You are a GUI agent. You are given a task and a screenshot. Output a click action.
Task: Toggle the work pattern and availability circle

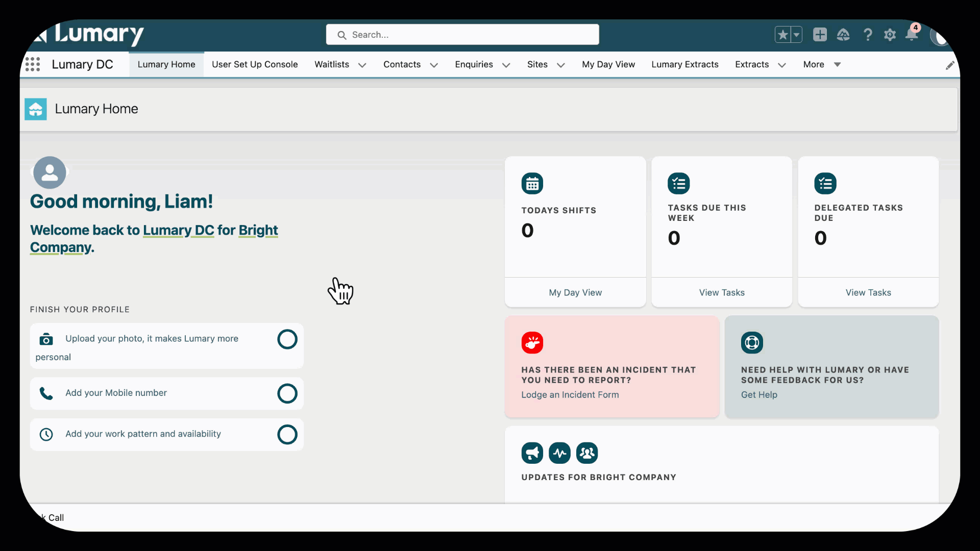coord(287,435)
